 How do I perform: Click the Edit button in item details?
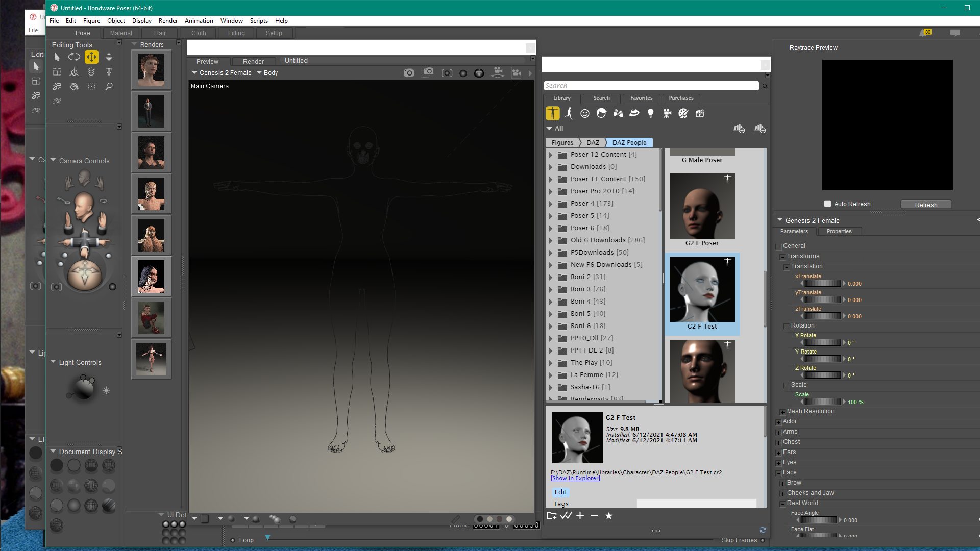click(x=560, y=492)
